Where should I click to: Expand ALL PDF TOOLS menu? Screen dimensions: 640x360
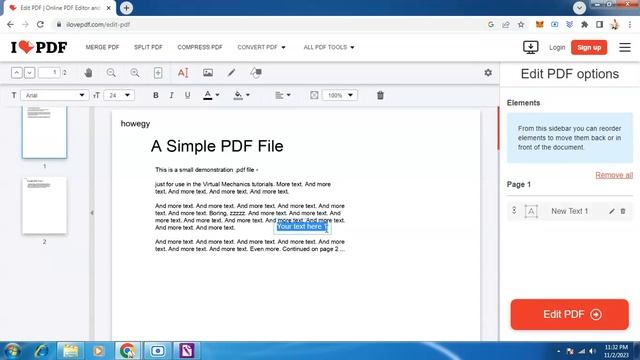point(329,47)
